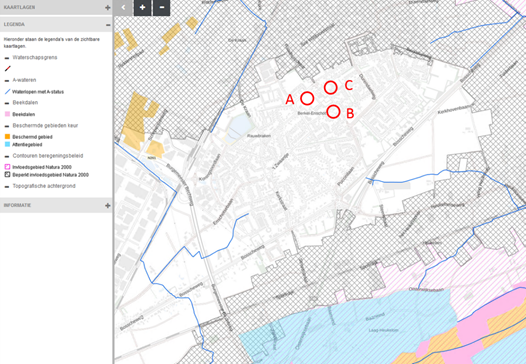Viewport: 526px width, 364px height.
Task: Click the red circle marker A
Action: (307, 99)
